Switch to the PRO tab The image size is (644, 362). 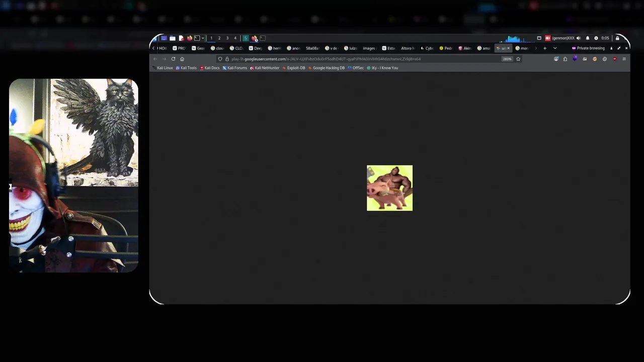coord(180,48)
